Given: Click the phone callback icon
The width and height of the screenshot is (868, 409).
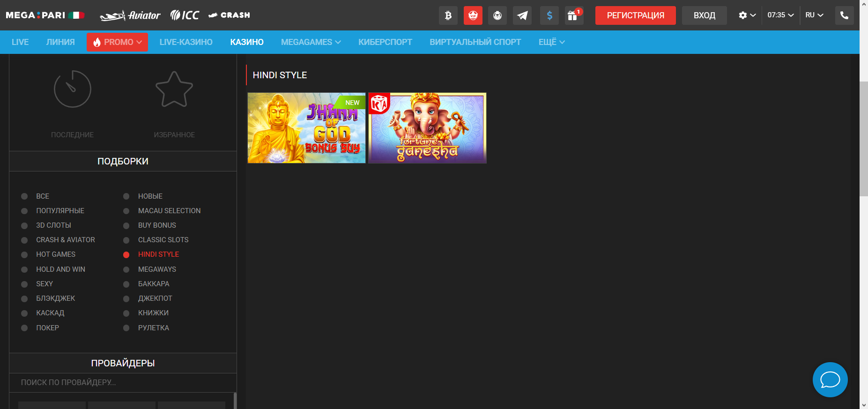Looking at the screenshot, I should tap(844, 15).
